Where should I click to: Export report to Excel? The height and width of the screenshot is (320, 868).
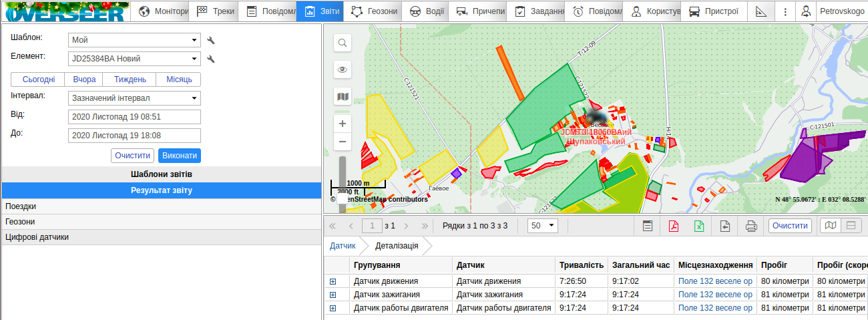699,226
